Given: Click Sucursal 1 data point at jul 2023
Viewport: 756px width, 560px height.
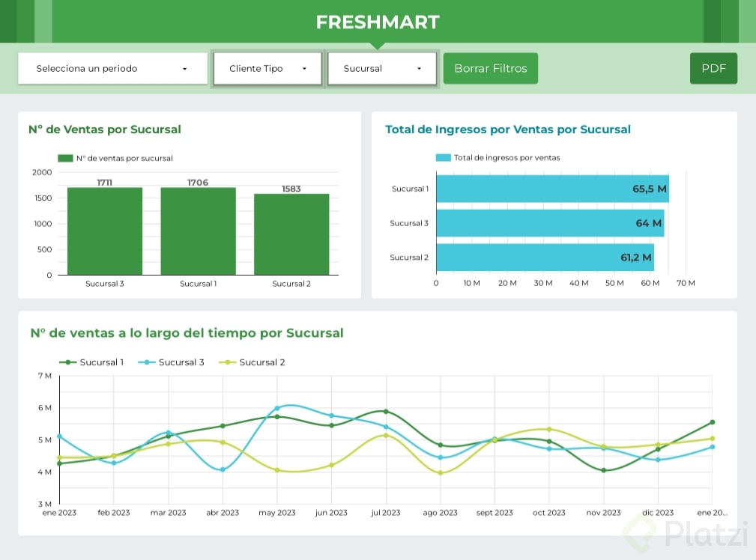Looking at the screenshot, I should (x=386, y=411).
